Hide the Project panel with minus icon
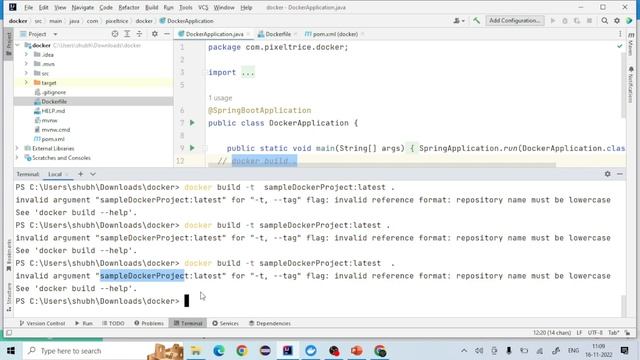 click(167, 34)
